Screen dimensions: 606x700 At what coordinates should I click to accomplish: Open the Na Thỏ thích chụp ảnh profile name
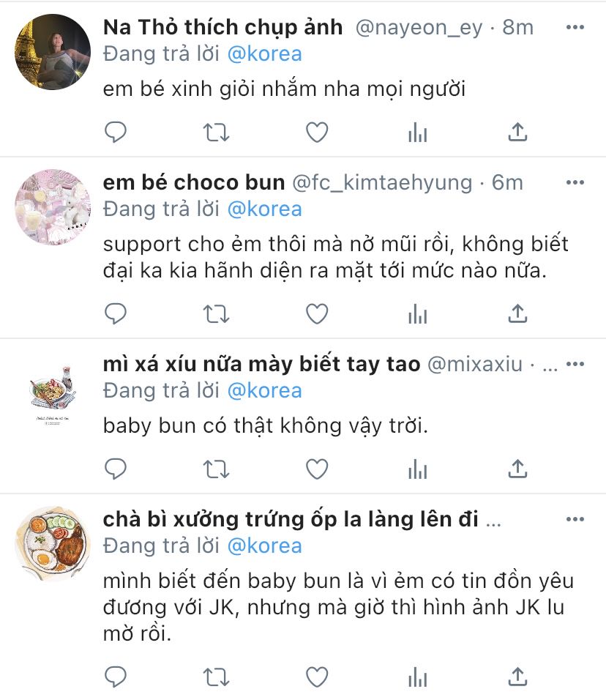click(x=222, y=27)
